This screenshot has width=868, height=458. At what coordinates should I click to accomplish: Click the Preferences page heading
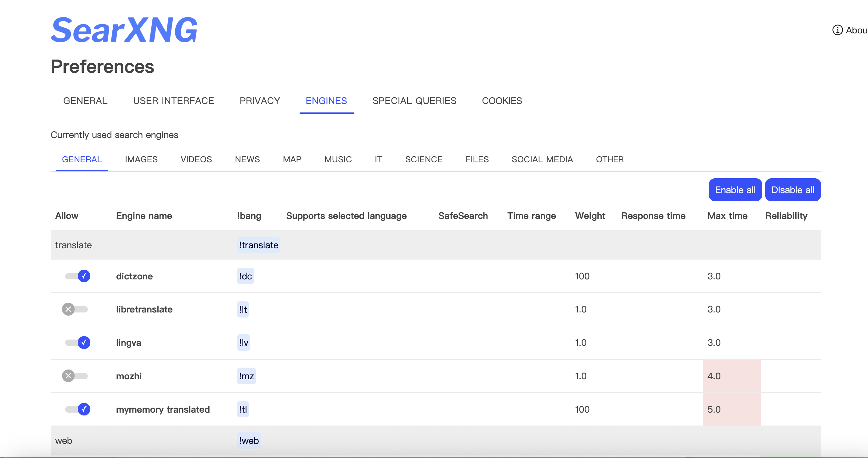[x=102, y=66]
